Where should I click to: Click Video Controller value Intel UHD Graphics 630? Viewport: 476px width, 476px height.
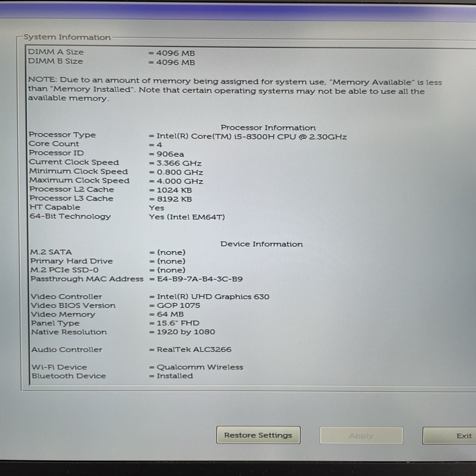coord(213,297)
